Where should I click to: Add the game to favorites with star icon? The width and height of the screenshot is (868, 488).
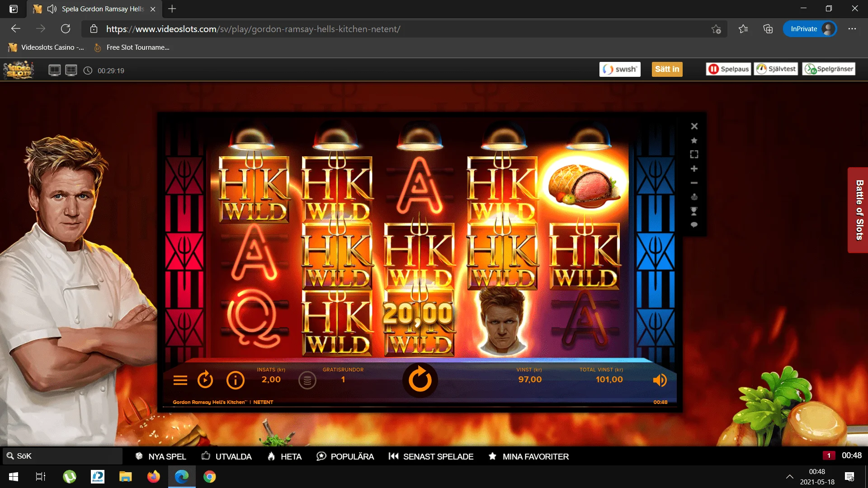tap(694, 141)
